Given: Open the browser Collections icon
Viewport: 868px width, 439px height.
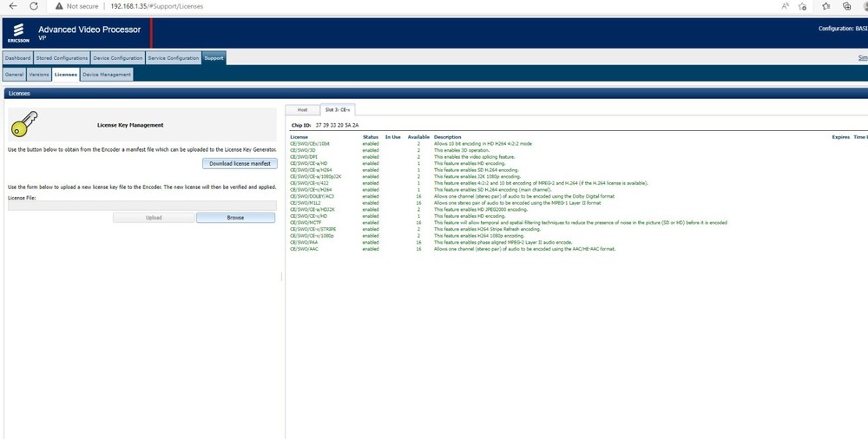Looking at the screenshot, I should pos(846,6).
